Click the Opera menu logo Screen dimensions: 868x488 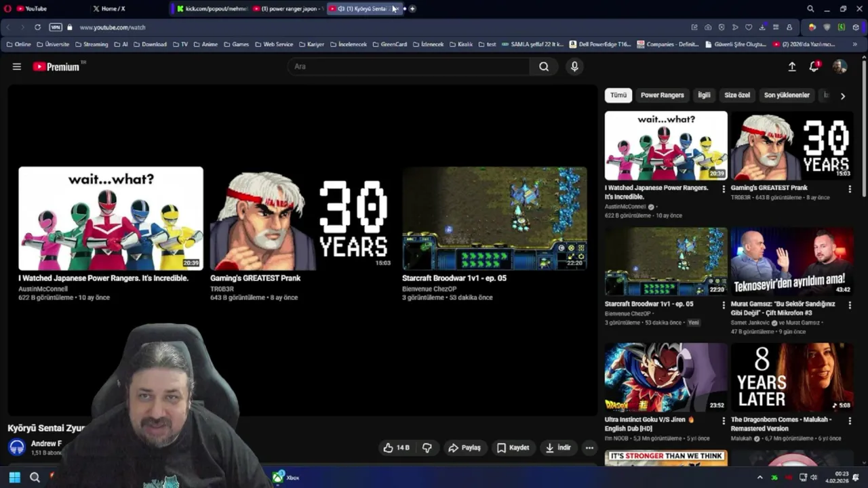(7, 9)
